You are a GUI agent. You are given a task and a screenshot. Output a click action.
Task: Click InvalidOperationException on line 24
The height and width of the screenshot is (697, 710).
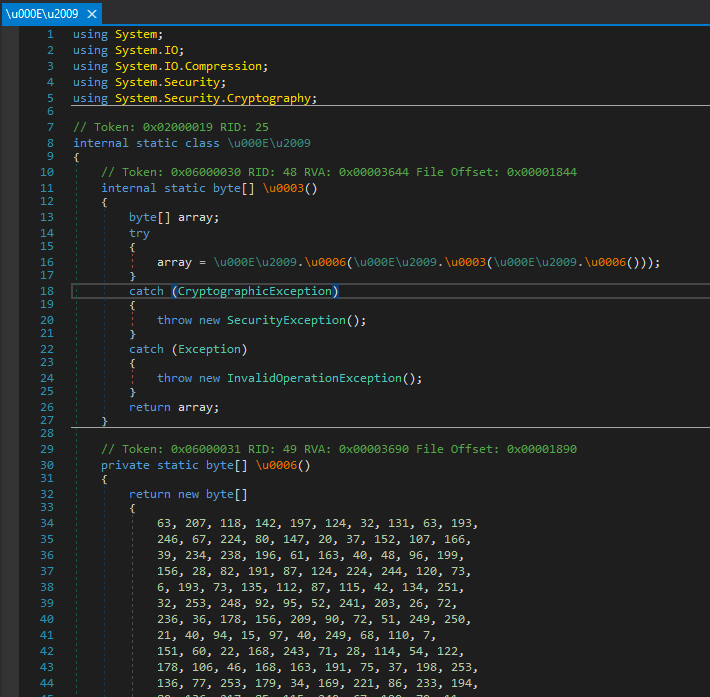(x=314, y=378)
